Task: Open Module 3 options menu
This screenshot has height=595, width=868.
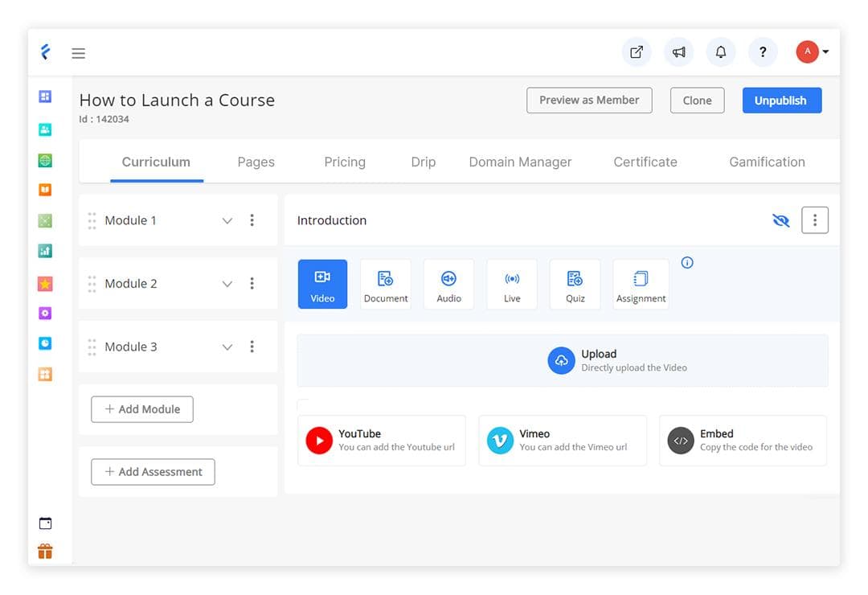Action: [252, 347]
